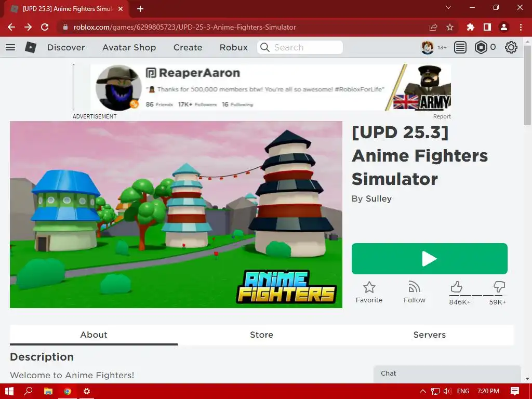Toggle Chrome side panel

[487, 27]
